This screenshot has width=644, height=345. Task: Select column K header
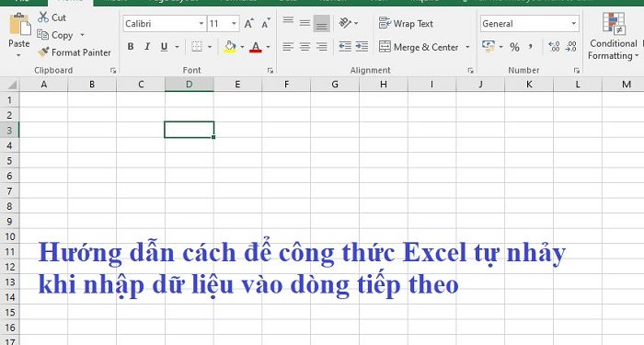tap(529, 85)
